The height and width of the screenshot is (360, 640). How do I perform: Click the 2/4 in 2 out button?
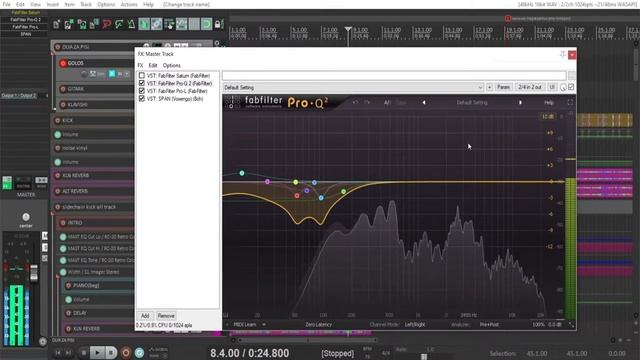[530, 87]
